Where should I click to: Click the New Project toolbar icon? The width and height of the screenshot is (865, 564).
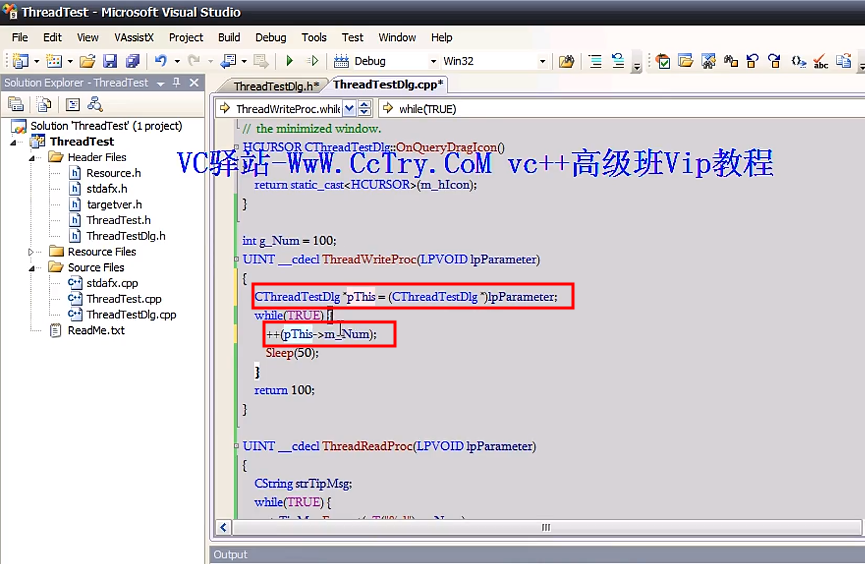pyautogui.click(x=20, y=61)
